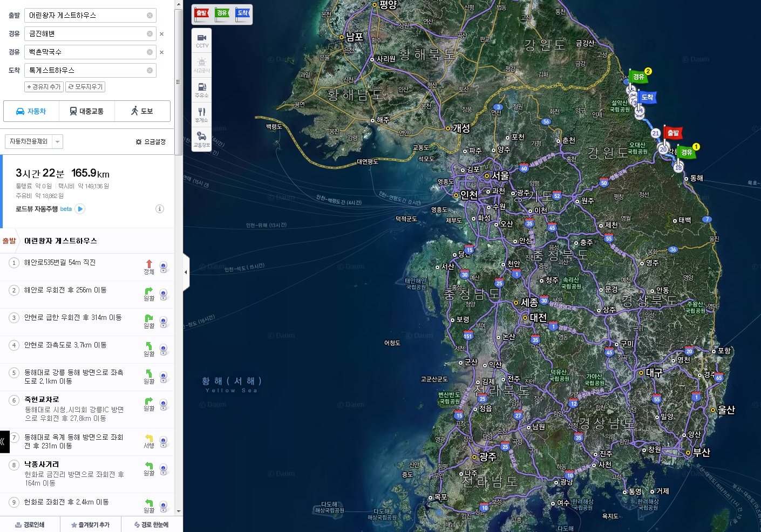Remove the 백촌막국수 waypoint row
Viewport: 761px width, 532px height.
pos(161,52)
